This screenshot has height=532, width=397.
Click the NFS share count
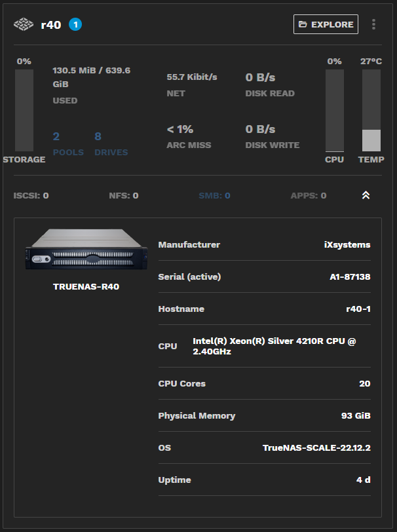tap(123, 195)
